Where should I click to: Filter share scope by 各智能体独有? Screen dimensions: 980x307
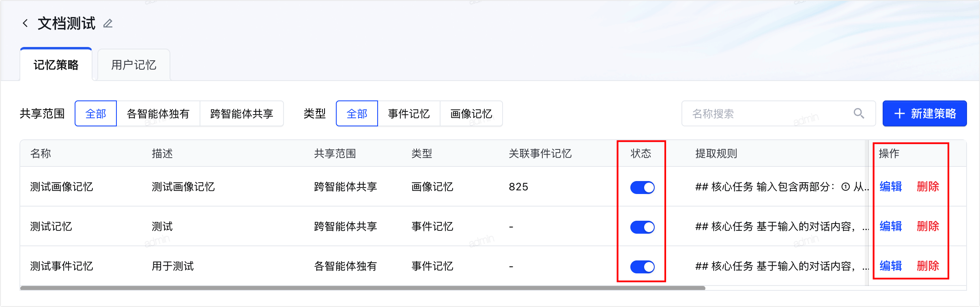(158, 114)
